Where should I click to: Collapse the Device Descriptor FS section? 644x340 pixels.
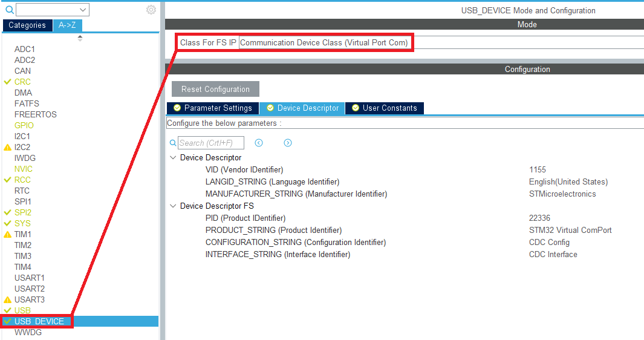[174, 206]
